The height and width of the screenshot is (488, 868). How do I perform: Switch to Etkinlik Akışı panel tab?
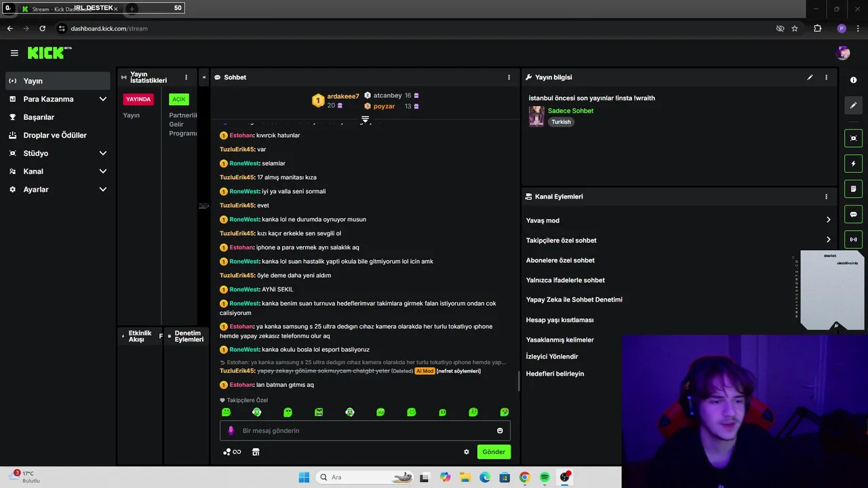(x=140, y=336)
